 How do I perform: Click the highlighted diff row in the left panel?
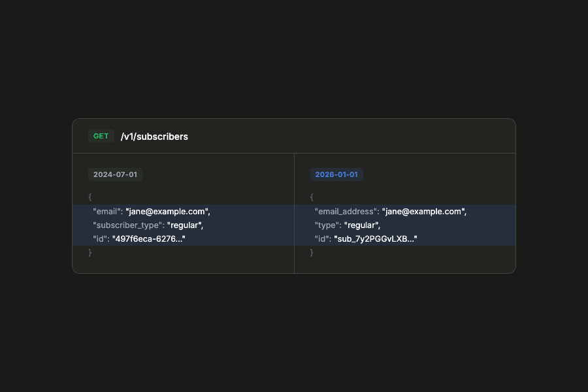[189, 225]
